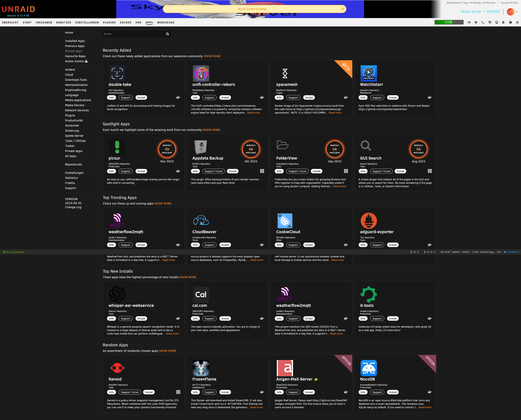
Task: Open the EINSTELLUNGEN menu tab
Action: (87, 22)
